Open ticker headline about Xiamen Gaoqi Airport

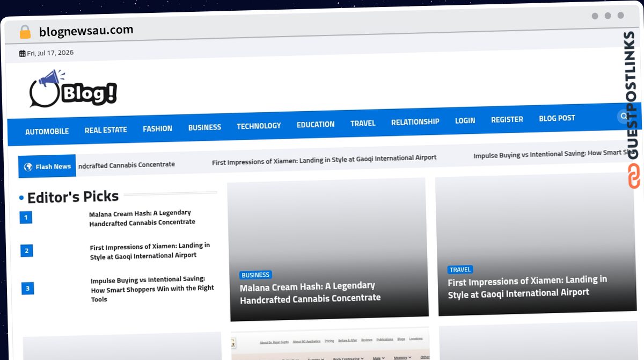(x=324, y=160)
